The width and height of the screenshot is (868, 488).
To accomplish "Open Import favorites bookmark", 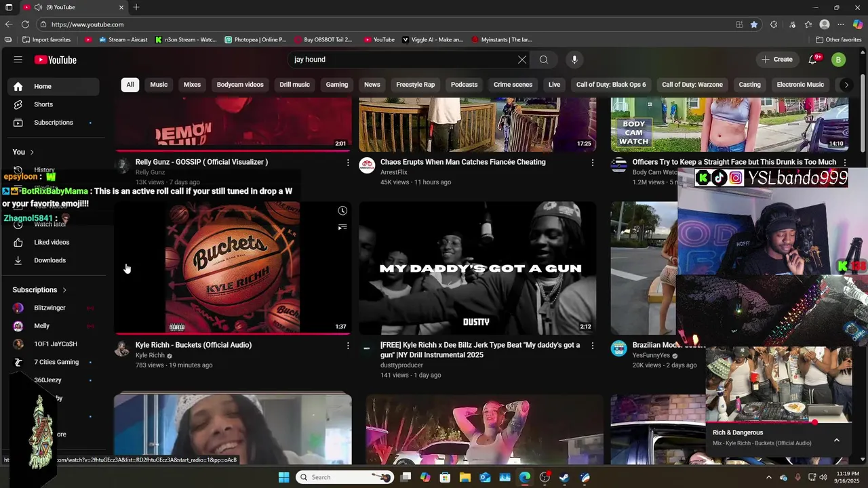I will 47,40.
